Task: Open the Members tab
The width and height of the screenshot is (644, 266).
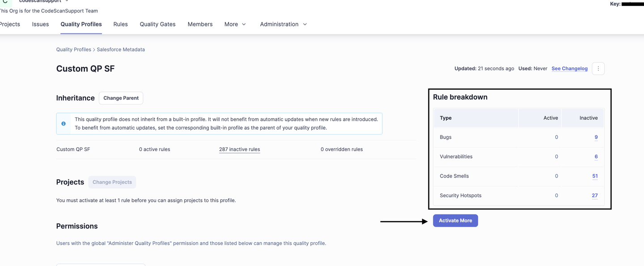Action: 200,24
